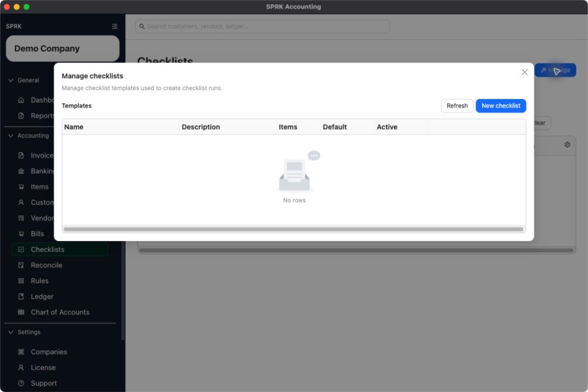The width and height of the screenshot is (588, 392).
Task: Click the Dashboard home icon
Action: [21, 100]
